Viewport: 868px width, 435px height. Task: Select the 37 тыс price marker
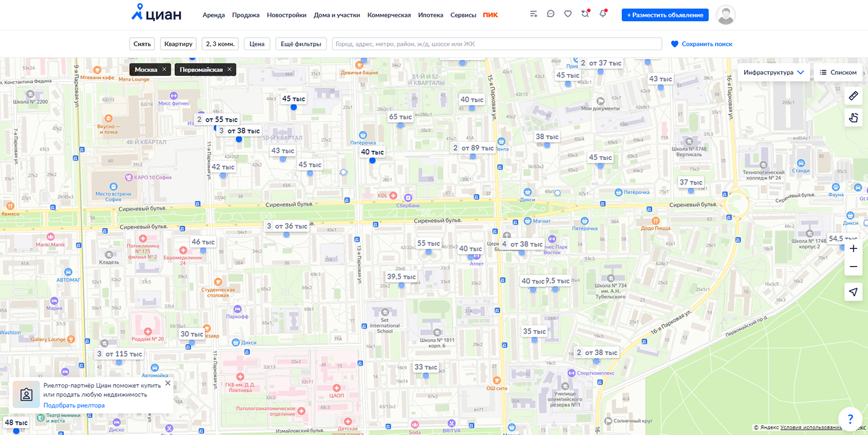click(x=691, y=183)
